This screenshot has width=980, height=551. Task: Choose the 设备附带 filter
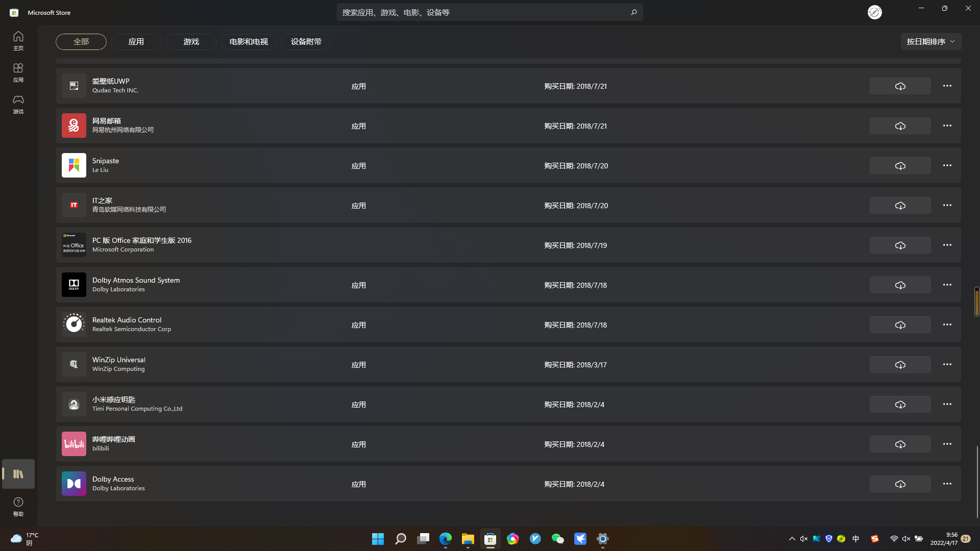306,42
